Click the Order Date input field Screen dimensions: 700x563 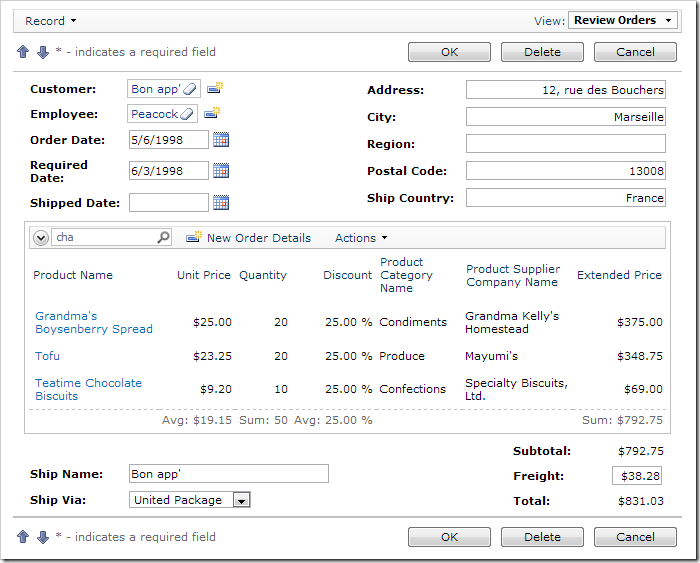(169, 140)
